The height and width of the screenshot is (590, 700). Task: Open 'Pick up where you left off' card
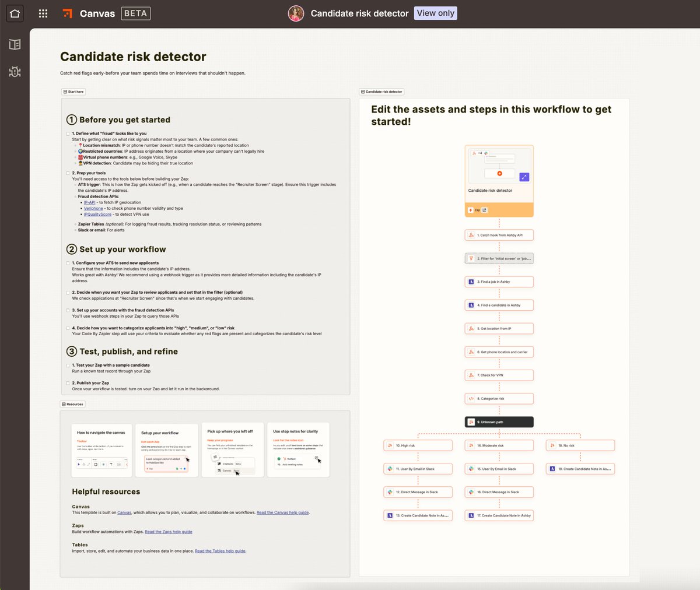(x=232, y=450)
